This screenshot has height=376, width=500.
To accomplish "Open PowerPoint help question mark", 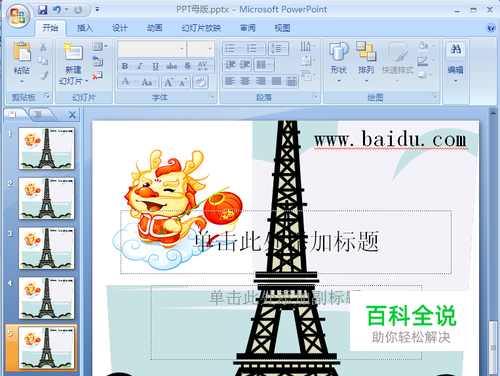I will click(491, 27).
